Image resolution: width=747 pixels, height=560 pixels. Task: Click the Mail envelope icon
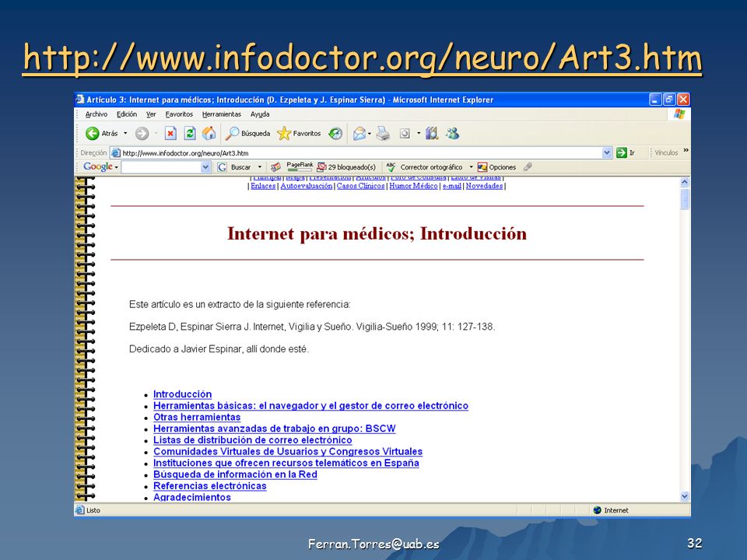tap(359, 134)
